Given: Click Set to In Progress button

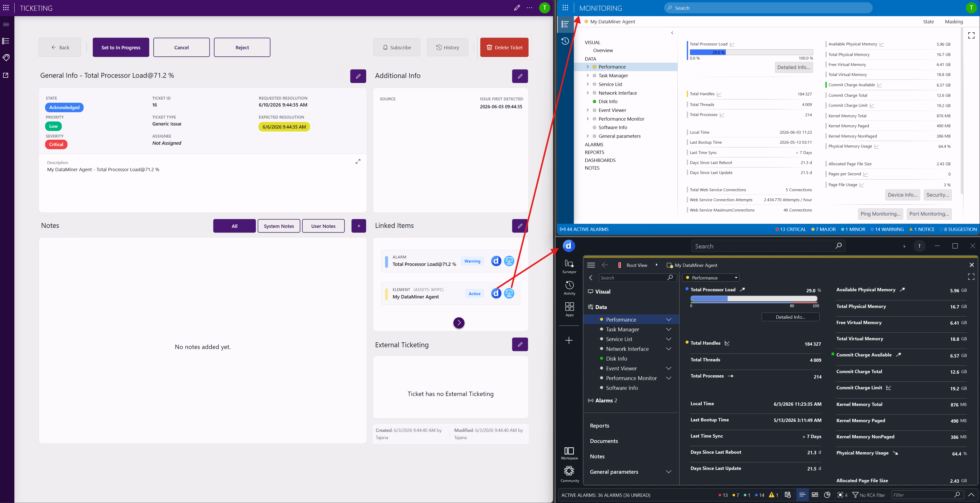Looking at the screenshot, I should pos(121,47).
